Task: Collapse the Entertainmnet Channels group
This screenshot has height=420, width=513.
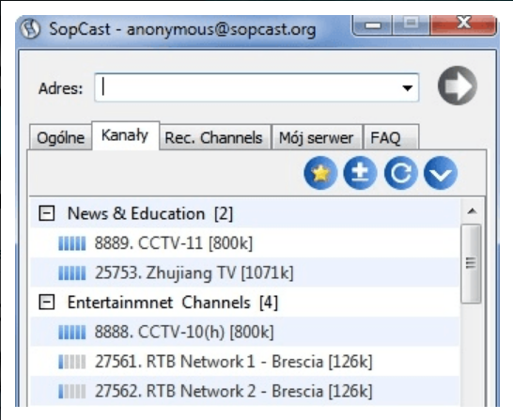Action: pos(47,303)
